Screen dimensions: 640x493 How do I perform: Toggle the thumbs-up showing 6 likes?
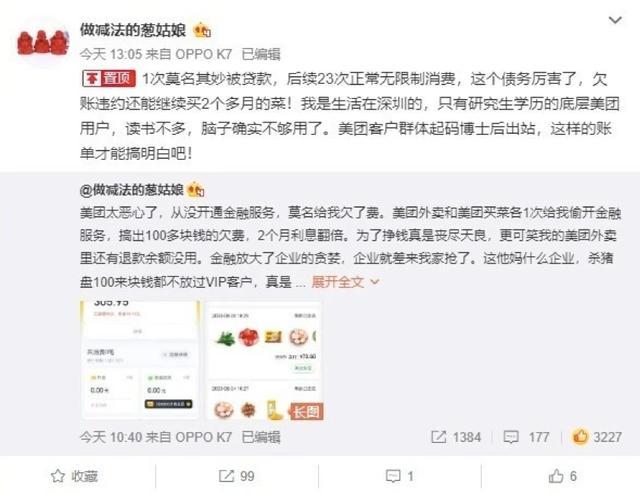pos(562,476)
